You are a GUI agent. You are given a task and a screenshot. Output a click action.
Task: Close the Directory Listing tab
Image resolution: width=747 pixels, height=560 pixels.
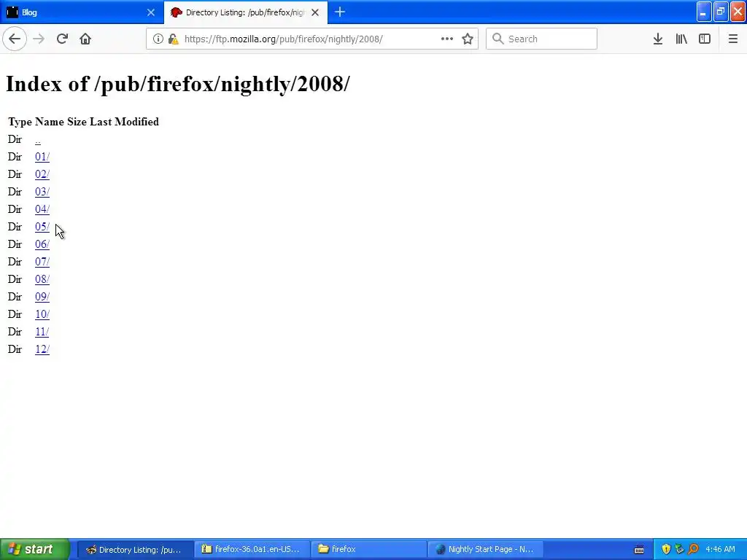click(x=315, y=12)
